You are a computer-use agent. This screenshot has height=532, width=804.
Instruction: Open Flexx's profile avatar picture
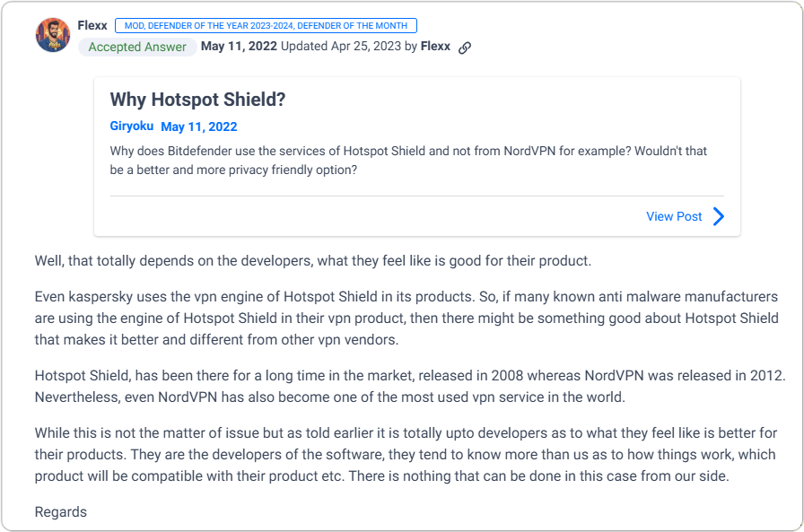click(x=52, y=35)
